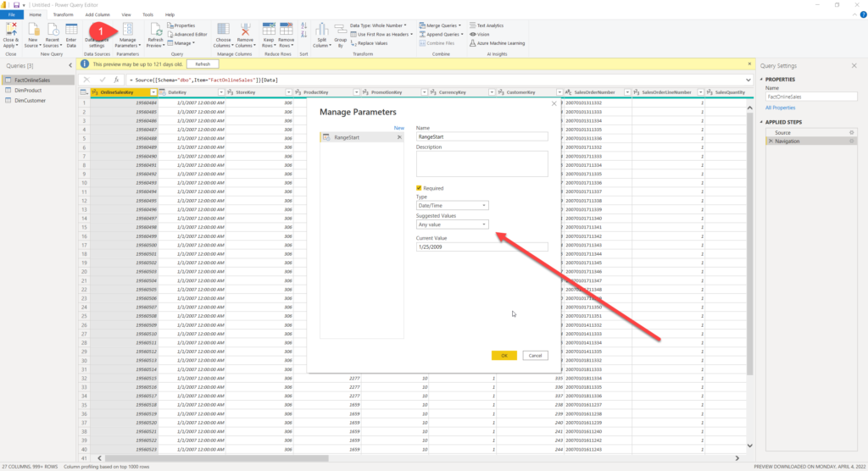Expand the Merge Queries dropdown

pyautogui.click(x=440, y=25)
